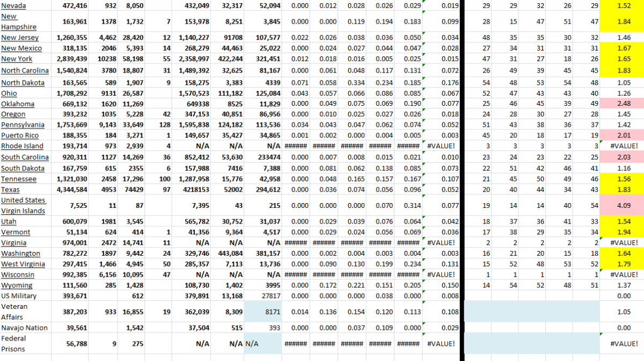Image resolution: width=644 pixels, height=361 pixels.
Task: Click the blue shaded cell containing 8171
Action: pos(264,312)
